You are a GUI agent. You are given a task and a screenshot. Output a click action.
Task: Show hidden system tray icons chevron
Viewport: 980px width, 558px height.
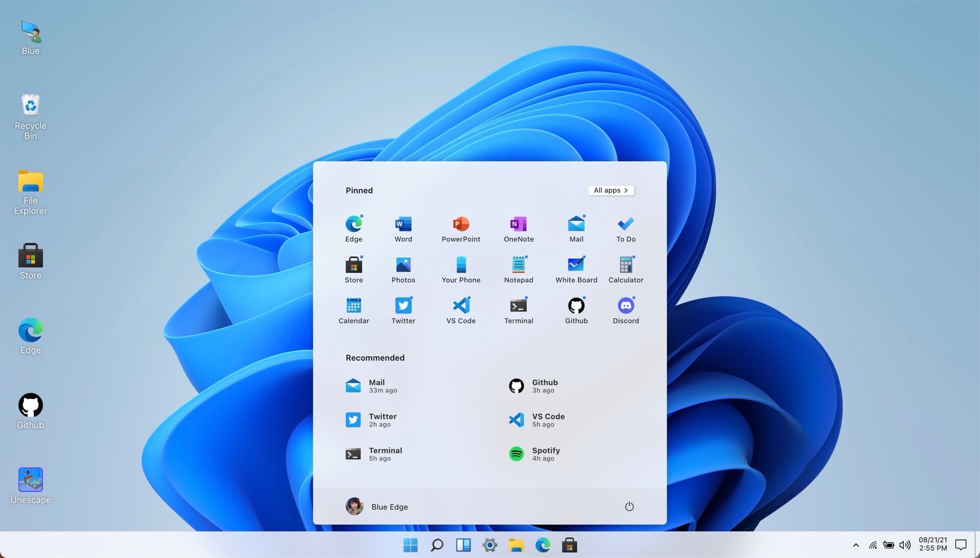pyautogui.click(x=856, y=545)
